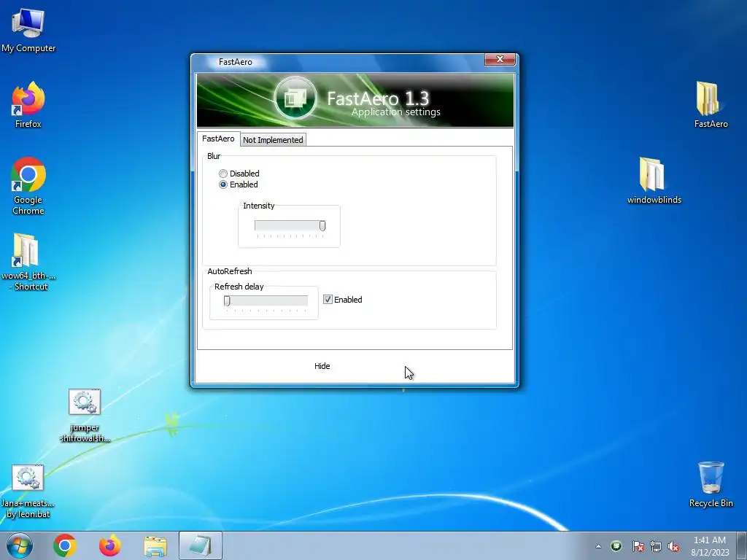Open the muted volume tray icon

coord(673,546)
